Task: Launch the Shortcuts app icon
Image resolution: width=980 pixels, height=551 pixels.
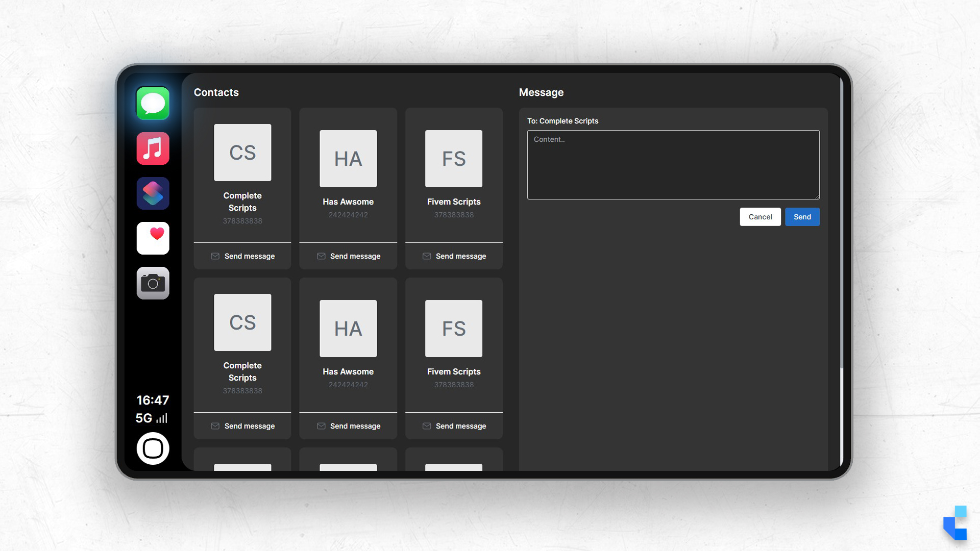Action: tap(153, 193)
